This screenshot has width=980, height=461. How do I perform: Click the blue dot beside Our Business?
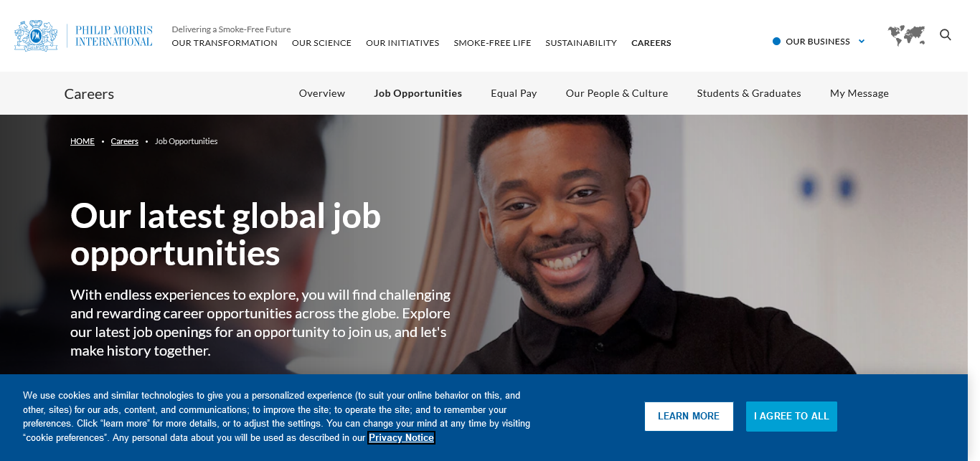(776, 42)
